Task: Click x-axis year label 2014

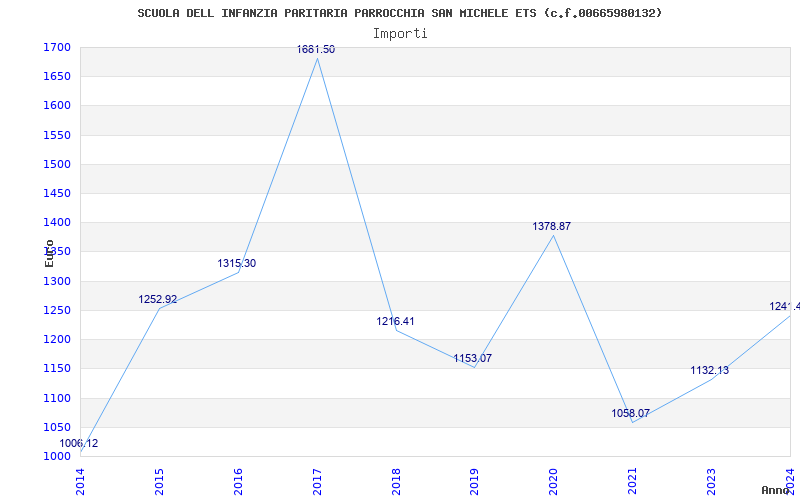Action: [80, 482]
